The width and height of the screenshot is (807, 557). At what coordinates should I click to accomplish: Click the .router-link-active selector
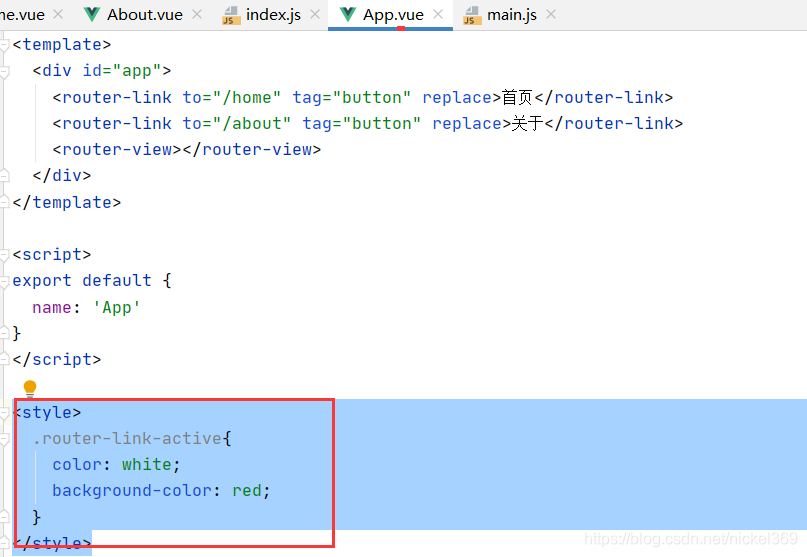[x=127, y=439]
